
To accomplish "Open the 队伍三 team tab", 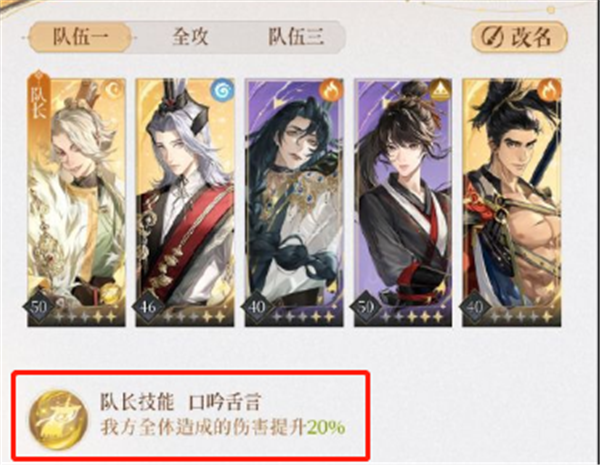I will 296,37.
